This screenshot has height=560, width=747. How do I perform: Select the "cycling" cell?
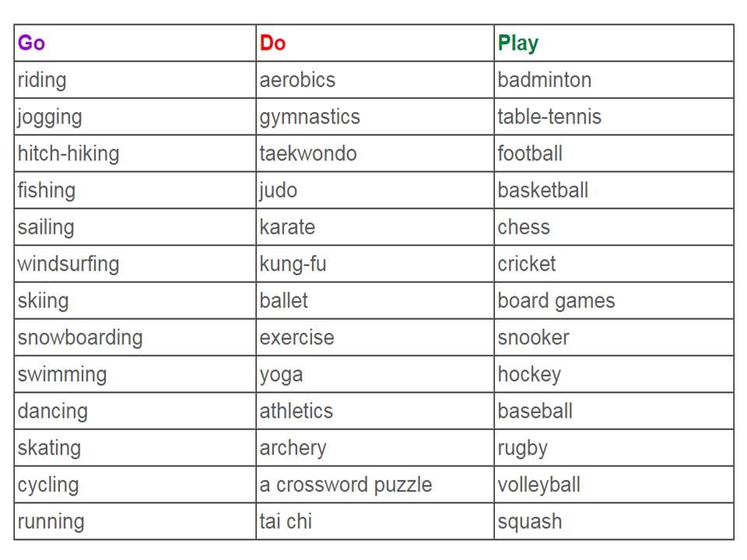coord(48,485)
